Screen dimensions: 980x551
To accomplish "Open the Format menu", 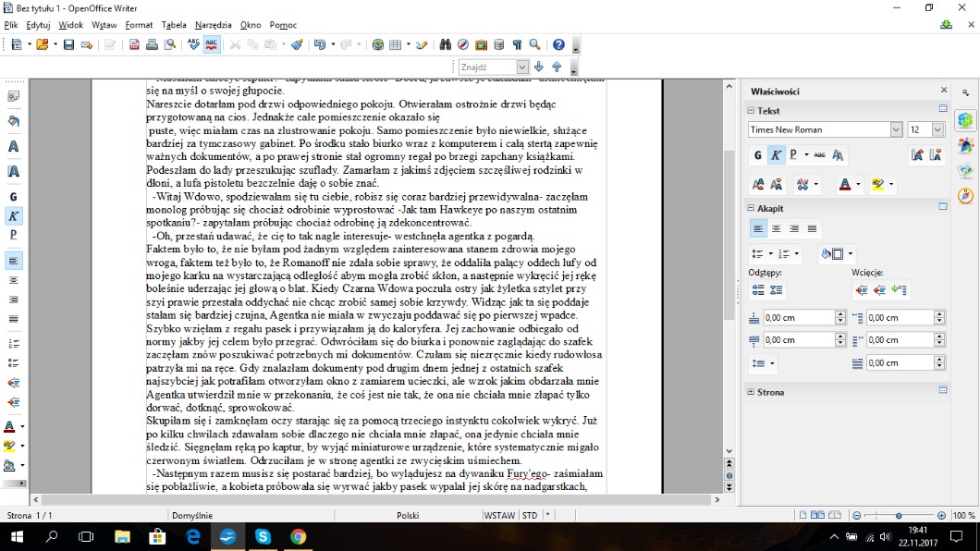I will pos(139,25).
